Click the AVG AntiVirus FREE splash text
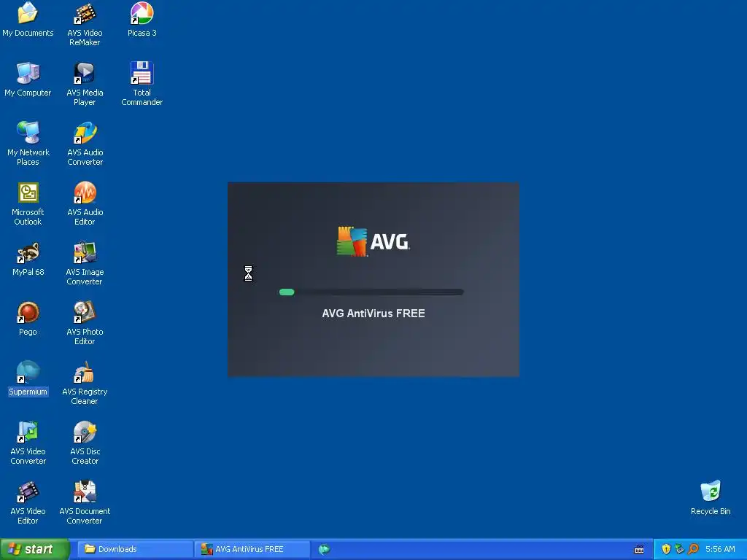747x560 pixels. (373, 314)
